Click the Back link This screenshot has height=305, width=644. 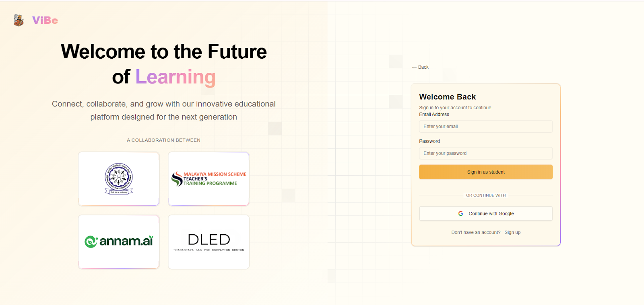(423, 67)
